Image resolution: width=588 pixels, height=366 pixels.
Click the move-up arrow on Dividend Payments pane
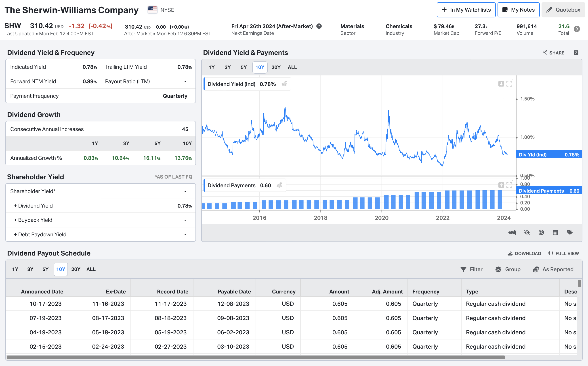pyautogui.click(x=501, y=185)
